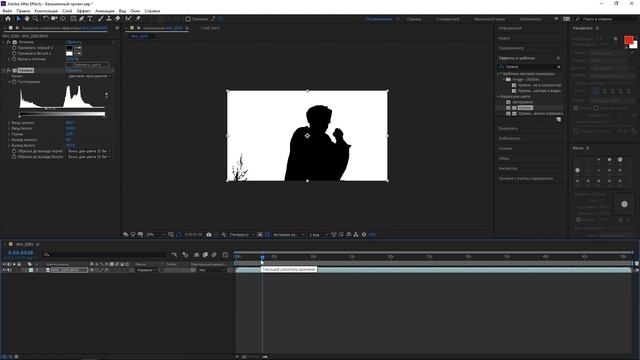Select the Clone Stamp tool
The height and width of the screenshot is (360, 640).
coord(109,19)
